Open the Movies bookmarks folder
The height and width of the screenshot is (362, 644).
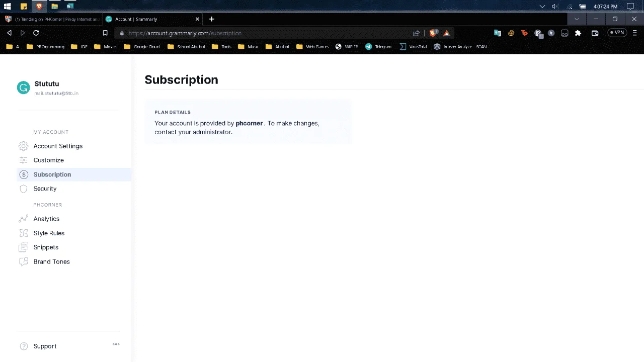point(106,47)
